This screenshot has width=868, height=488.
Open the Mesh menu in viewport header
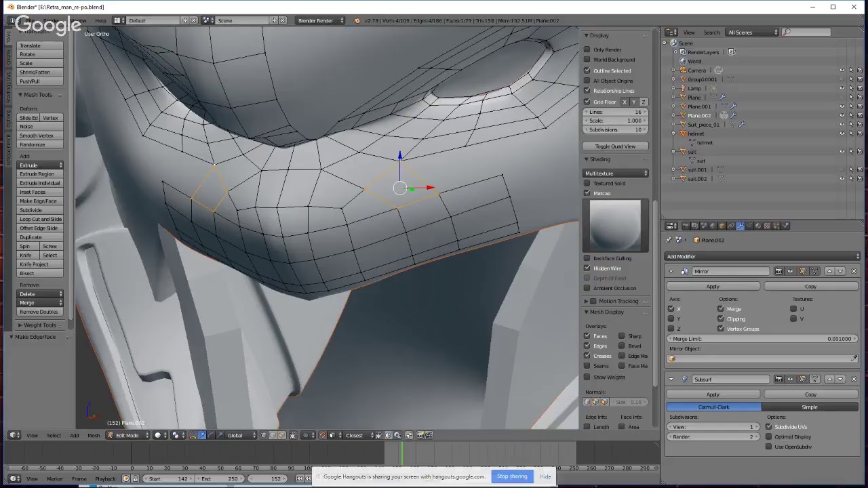pos(94,435)
